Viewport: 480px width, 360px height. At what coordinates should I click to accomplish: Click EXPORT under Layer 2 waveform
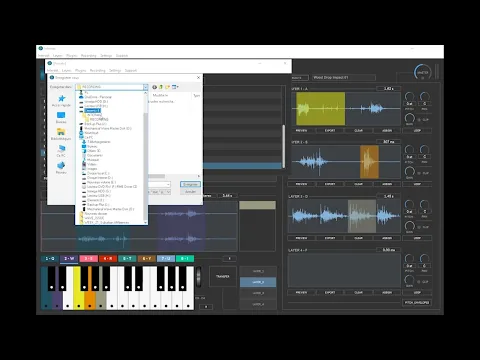click(330, 184)
